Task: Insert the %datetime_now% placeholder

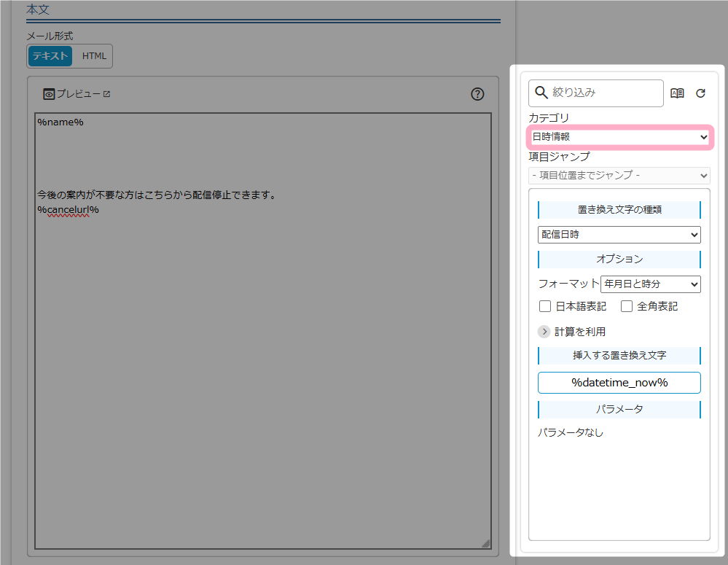Action: click(x=619, y=383)
